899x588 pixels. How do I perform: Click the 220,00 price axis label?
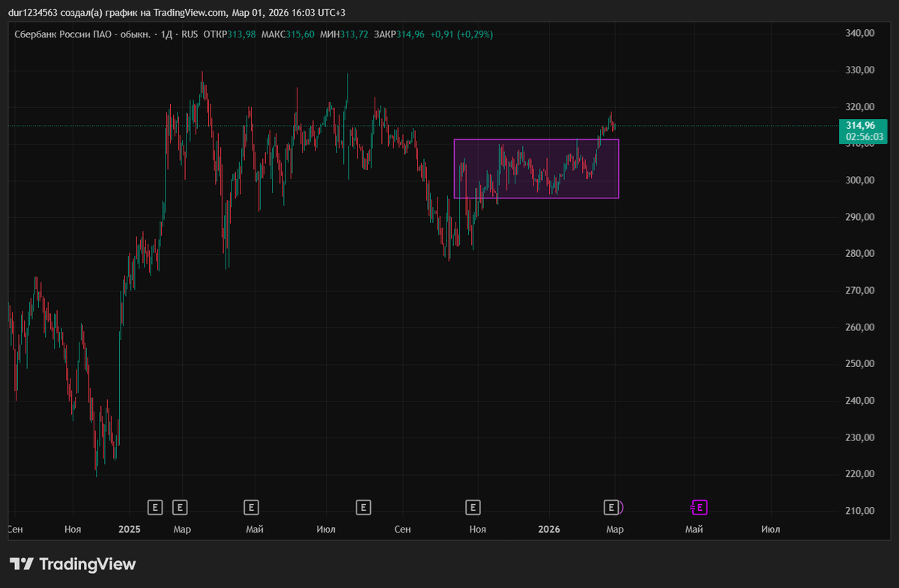(x=859, y=474)
